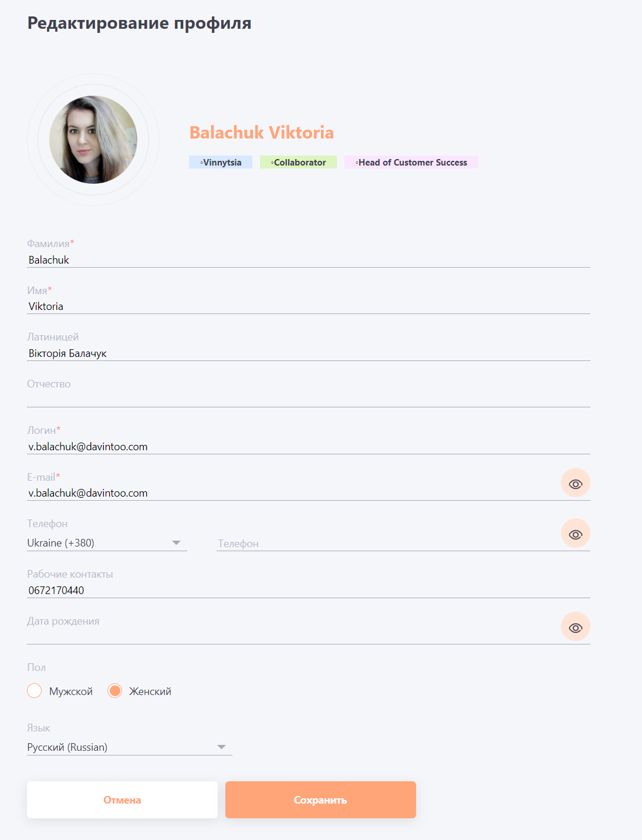Screen dimensions: 642x840
Task: Select the Мужской radio button
Action: click(x=35, y=691)
